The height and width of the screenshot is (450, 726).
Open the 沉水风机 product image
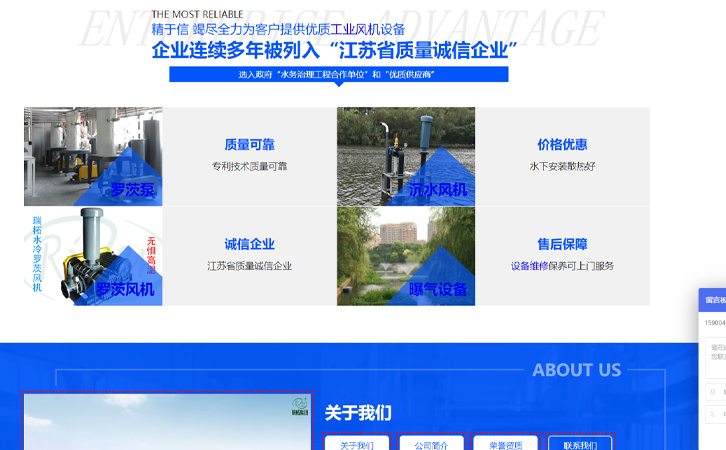[405, 156]
